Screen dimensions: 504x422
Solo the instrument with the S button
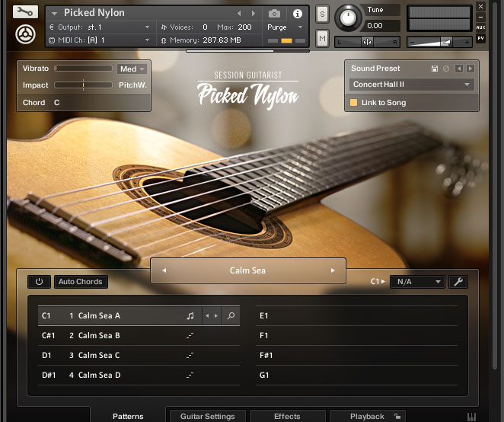[x=322, y=14]
